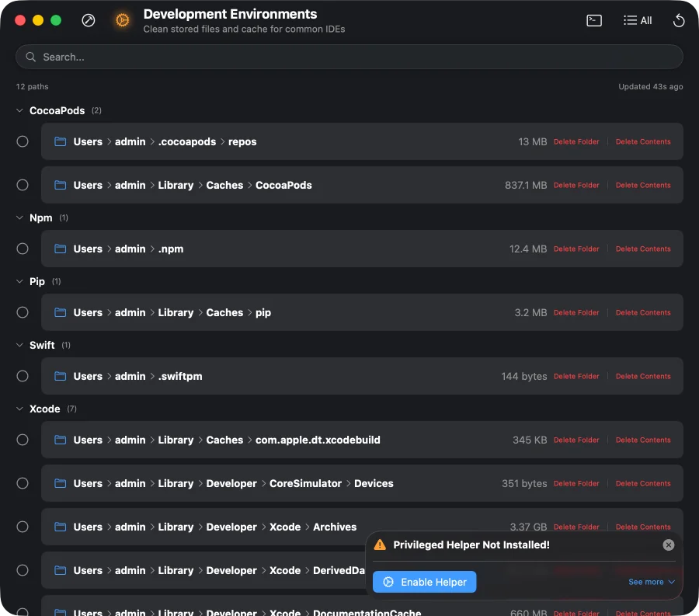
Task: Click the refresh arrow icon
Action: coord(679,20)
